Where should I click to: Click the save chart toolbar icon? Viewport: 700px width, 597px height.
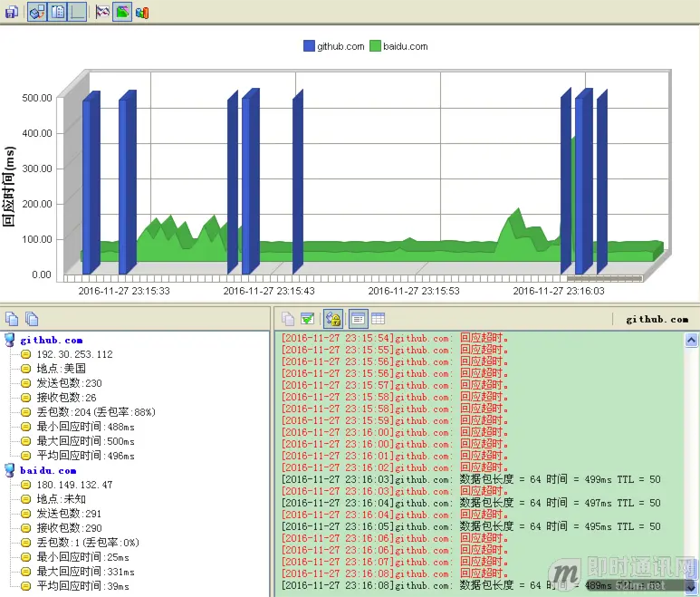click(x=11, y=12)
